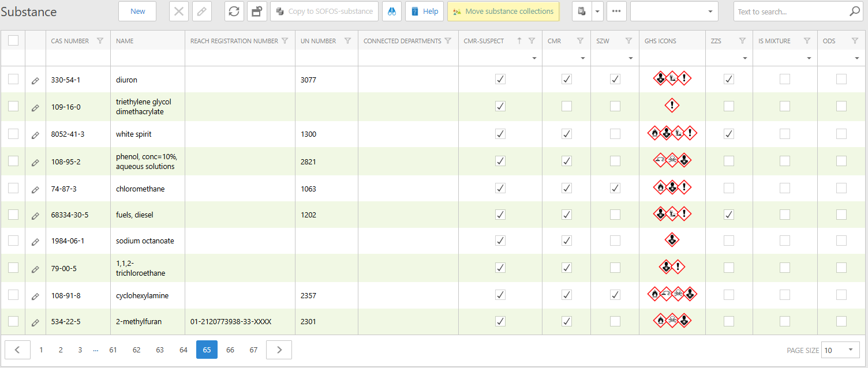The height and width of the screenshot is (368, 868).
Task: Click the refresh icon in the toolbar
Action: (x=234, y=12)
